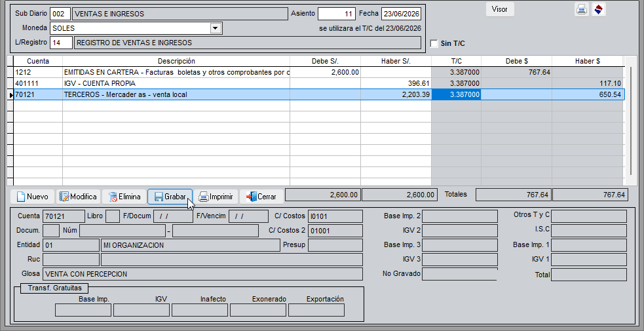Click the F/Vencim date field
This screenshot has height=331, width=644.
coord(248,216)
